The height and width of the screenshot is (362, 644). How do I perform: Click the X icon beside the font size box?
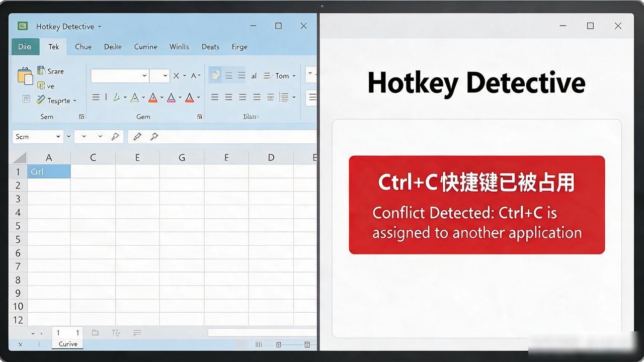point(176,76)
